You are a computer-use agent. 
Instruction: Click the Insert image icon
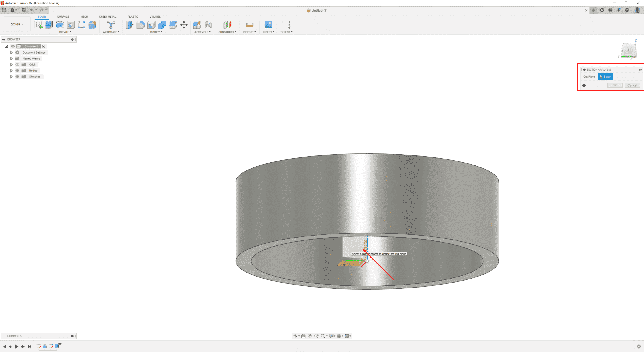click(268, 24)
